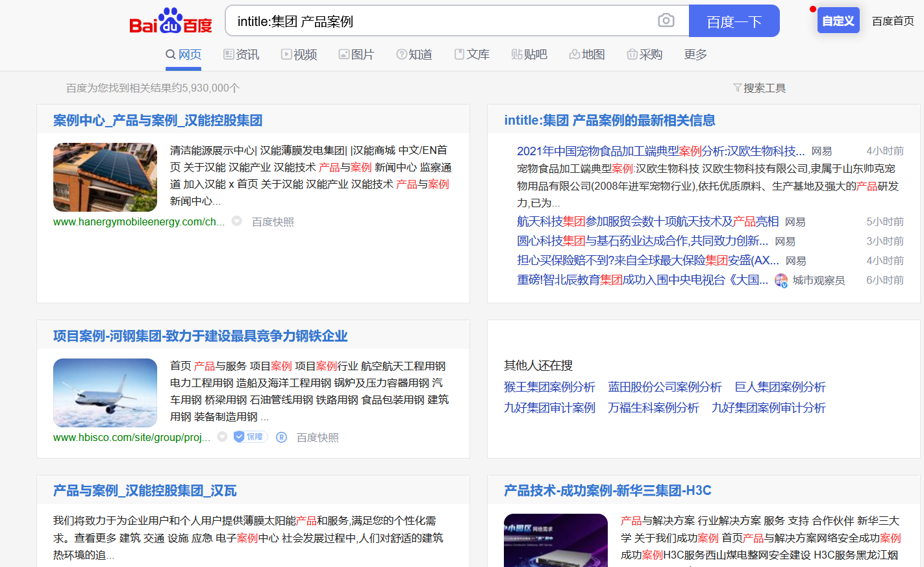Click the Baidu logo
The image size is (924, 567).
[170, 21]
